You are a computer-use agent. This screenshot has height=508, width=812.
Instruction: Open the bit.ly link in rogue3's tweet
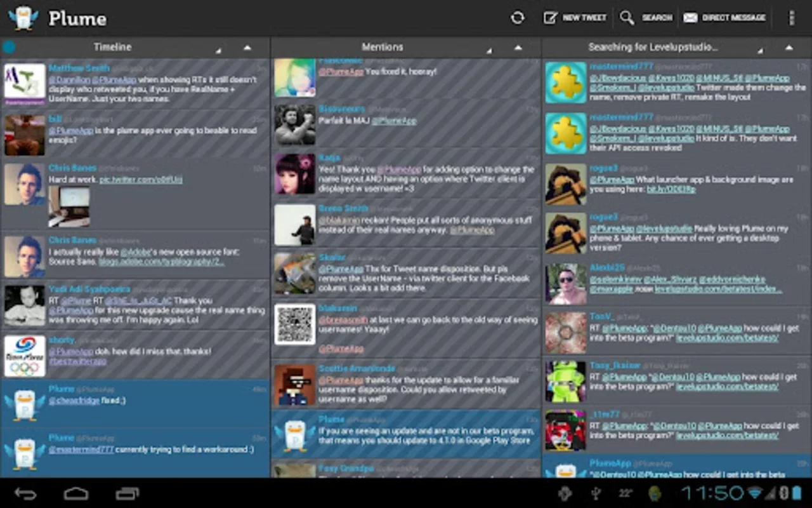pyautogui.click(x=671, y=189)
